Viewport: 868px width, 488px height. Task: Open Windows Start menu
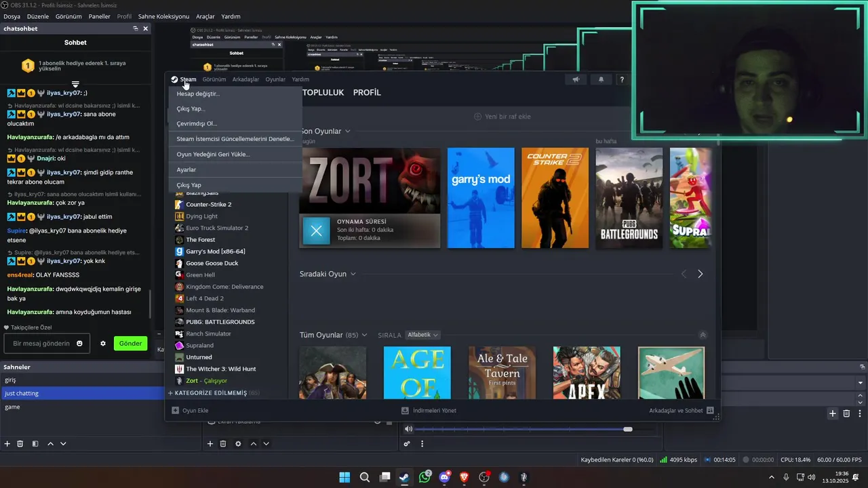[344, 477]
